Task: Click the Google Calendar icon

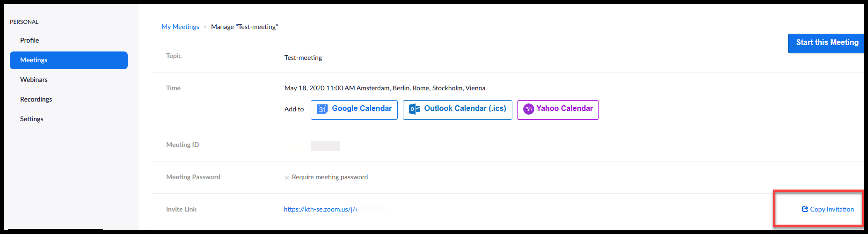Action: coord(322,109)
